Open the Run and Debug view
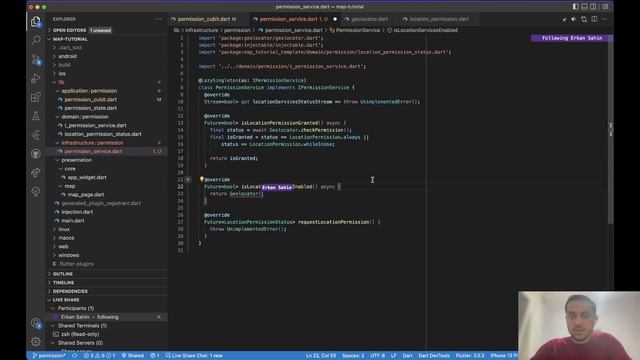The height and width of the screenshot is (360, 640). tap(36, 78)
